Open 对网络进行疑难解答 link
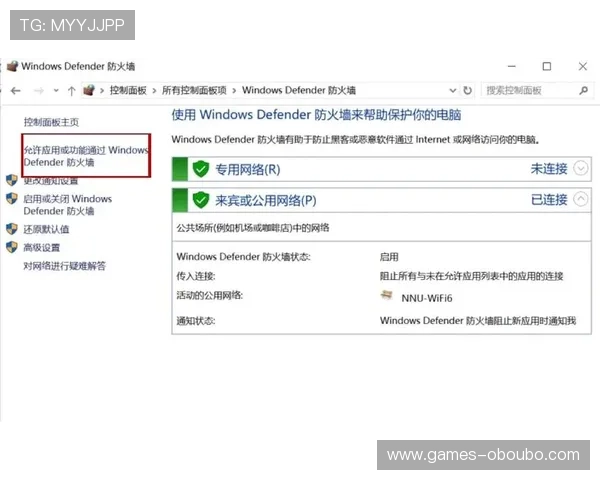Screen dimensions: 600x480 [x=65, y=266]
